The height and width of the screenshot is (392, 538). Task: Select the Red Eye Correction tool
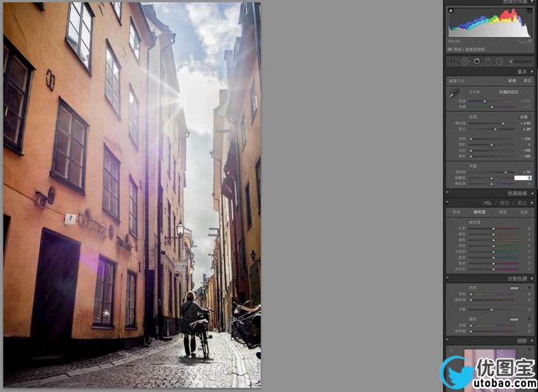[477, 61]
